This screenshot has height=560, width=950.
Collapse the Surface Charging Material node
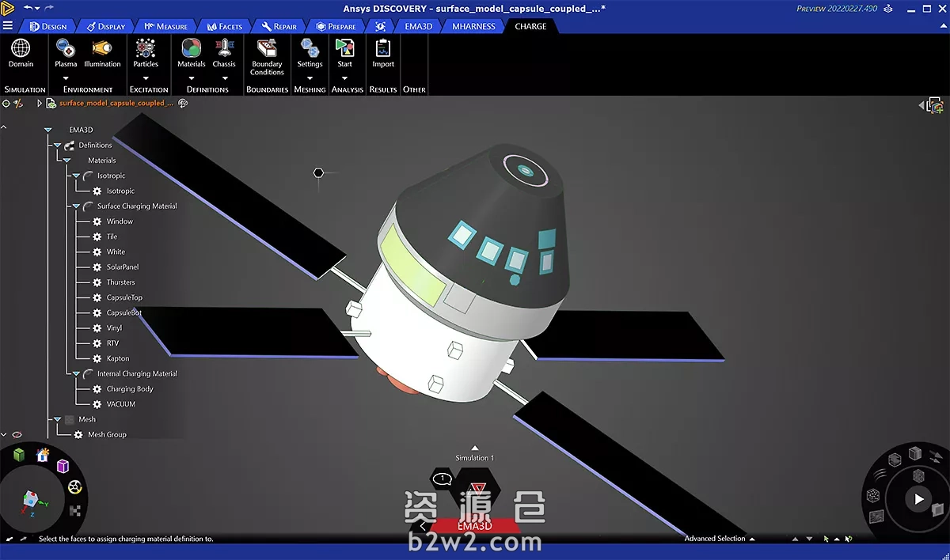[x=76, y=206]
